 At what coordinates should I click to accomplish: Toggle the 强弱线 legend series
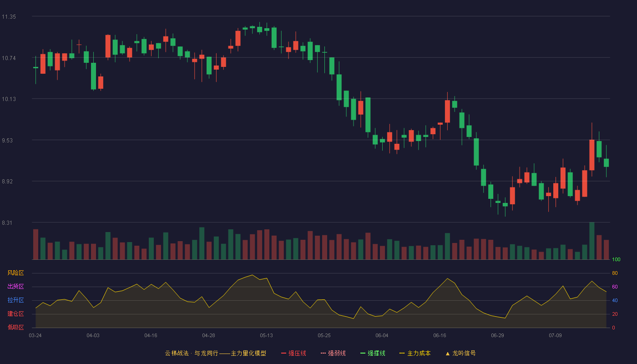point(333,353)
